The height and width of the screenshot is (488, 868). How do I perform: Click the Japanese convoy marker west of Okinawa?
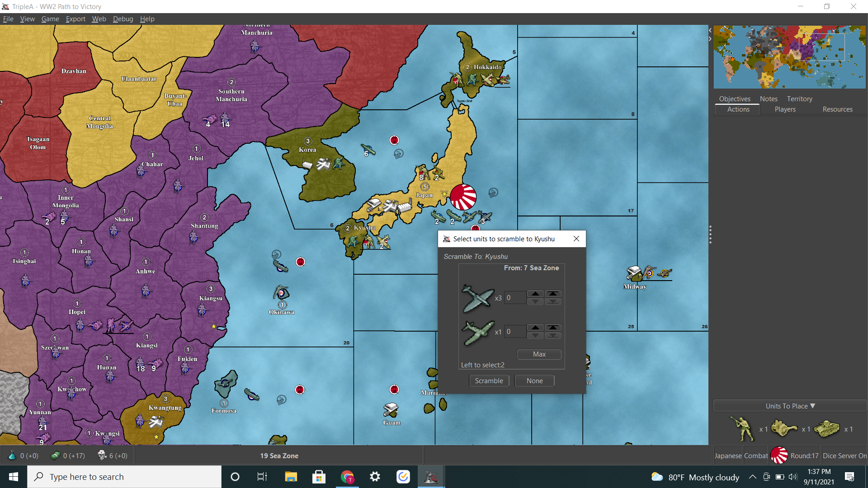(x=300, y=262)
